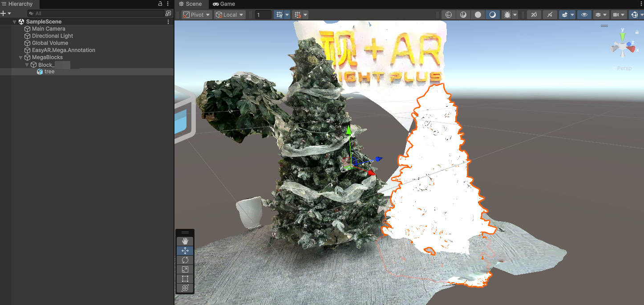Activate the Move tool
Viewport: 644px width, 305px height.
tap(185, 250)
